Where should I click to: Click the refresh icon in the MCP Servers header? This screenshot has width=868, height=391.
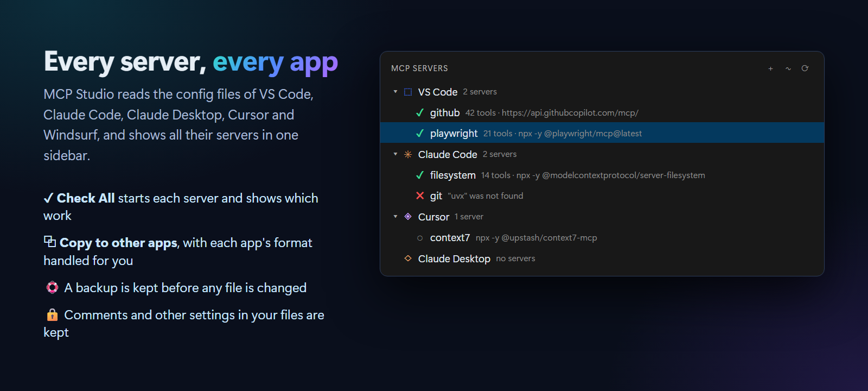click(x=805, y=68)
